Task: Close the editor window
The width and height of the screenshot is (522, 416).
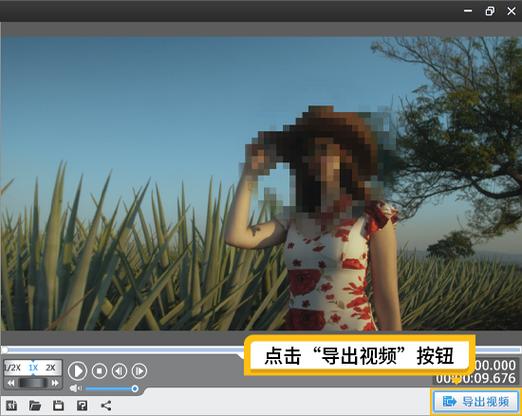Action: click(511, 11)
